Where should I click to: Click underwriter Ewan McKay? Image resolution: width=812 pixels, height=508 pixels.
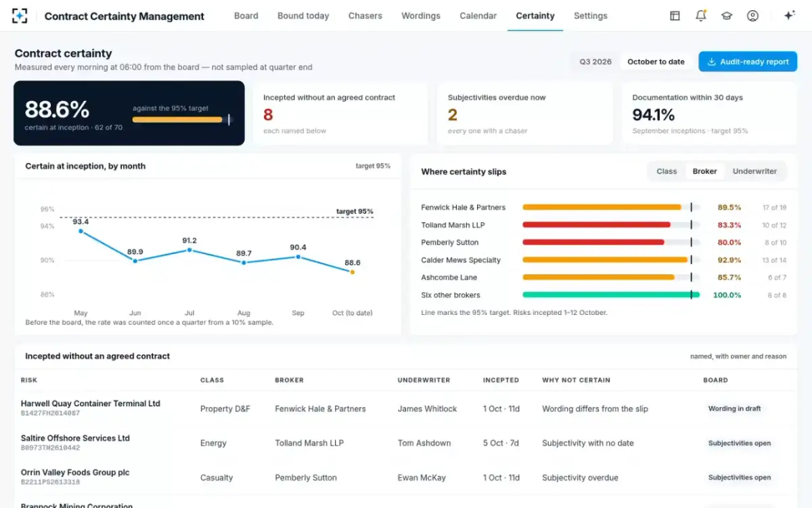pyautogui.click(x=422, y=478)
